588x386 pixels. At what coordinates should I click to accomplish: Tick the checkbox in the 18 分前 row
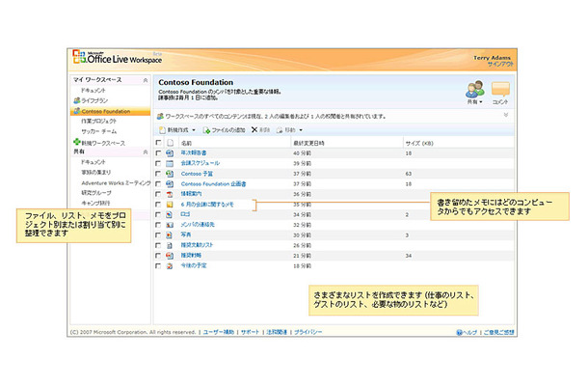point(158,265)
